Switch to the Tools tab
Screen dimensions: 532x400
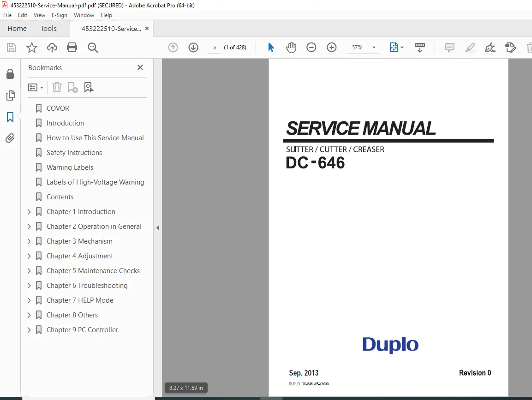48,29
